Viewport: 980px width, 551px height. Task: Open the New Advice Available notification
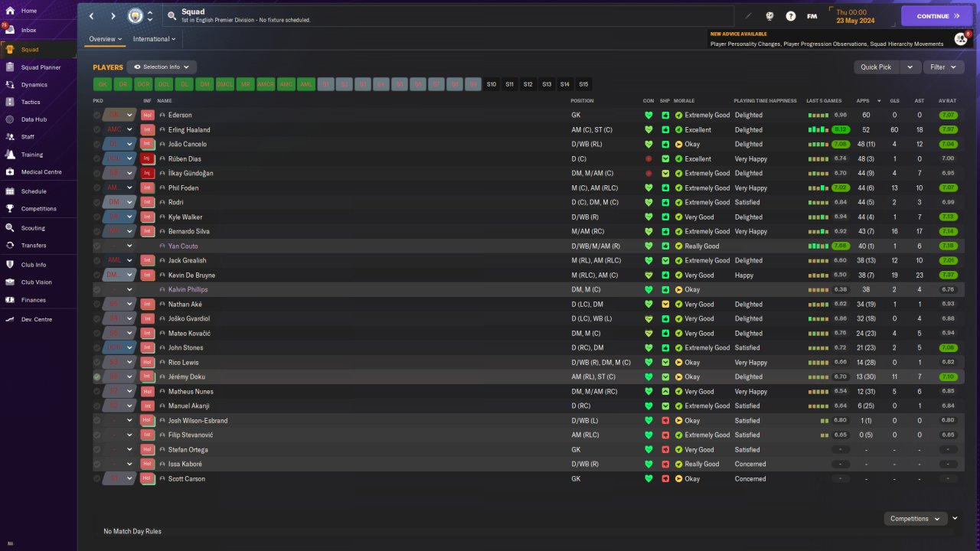point(838,39)
